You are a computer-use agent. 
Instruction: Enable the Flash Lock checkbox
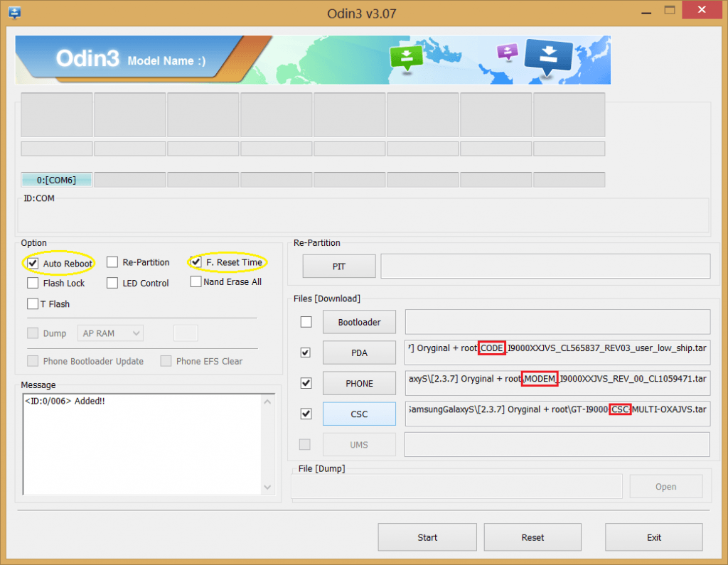(x=33, y=283)
